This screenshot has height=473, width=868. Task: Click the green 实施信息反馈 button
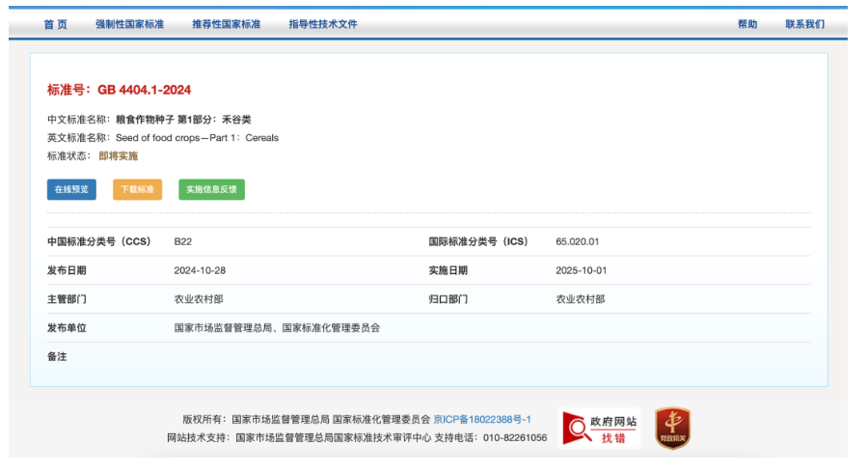(x=211, y=189)
